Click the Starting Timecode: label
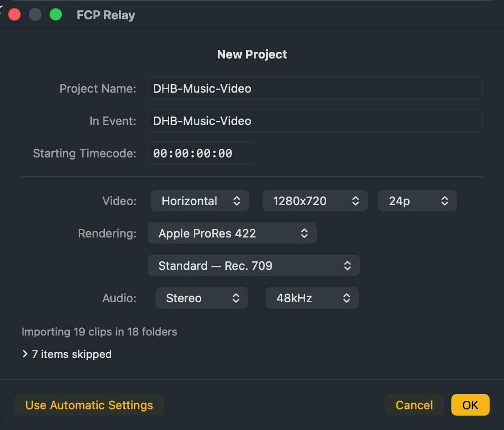The height and width of the screenshot is (430, 504). [x=85, y=153]
